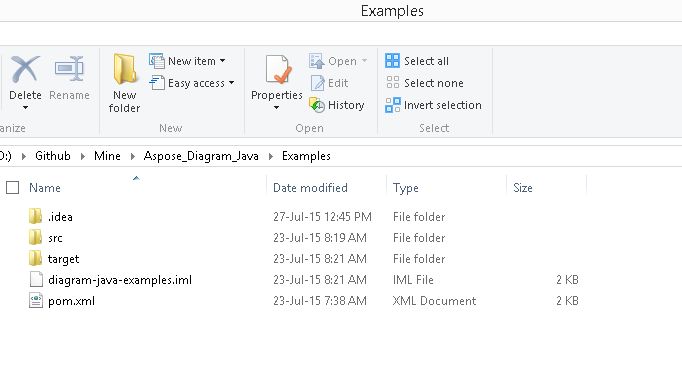Viewport: 682px width, 373px height.
Task: Click the Edit pencil icon
Action: point(318,83)
